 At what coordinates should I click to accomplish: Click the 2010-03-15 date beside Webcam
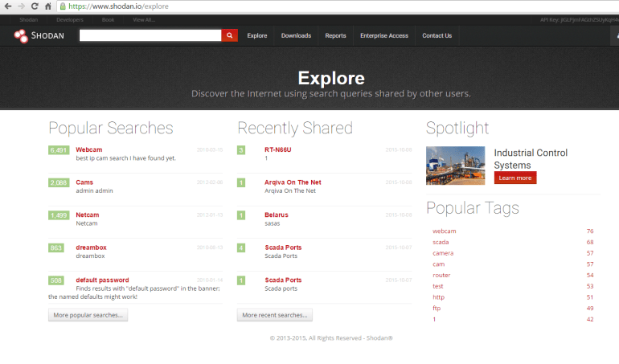pyautogui.click(x=210, y=149)
